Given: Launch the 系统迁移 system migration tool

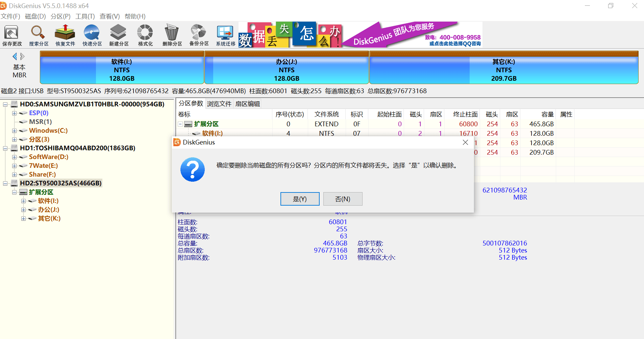Looking at the screenshot, I should [225, 35].
